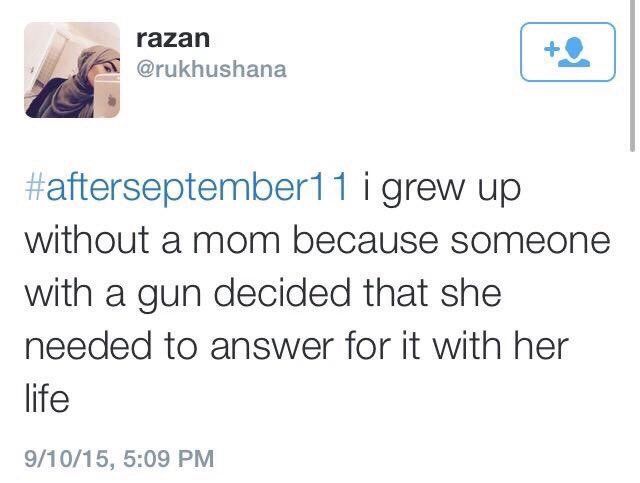Click the follow user button
The width and height of the screenshot is (640, 483).
(565, 52)
